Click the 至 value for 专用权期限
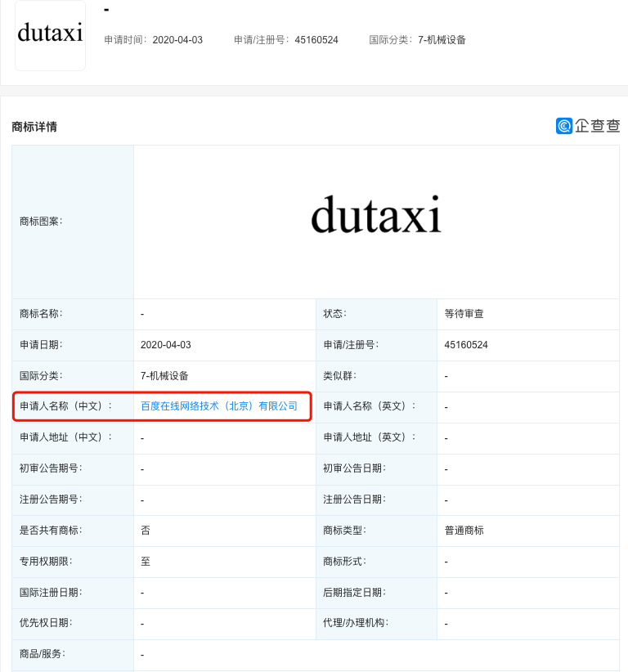628x672 pixels. pyautogui.click(x=146, y=562)
